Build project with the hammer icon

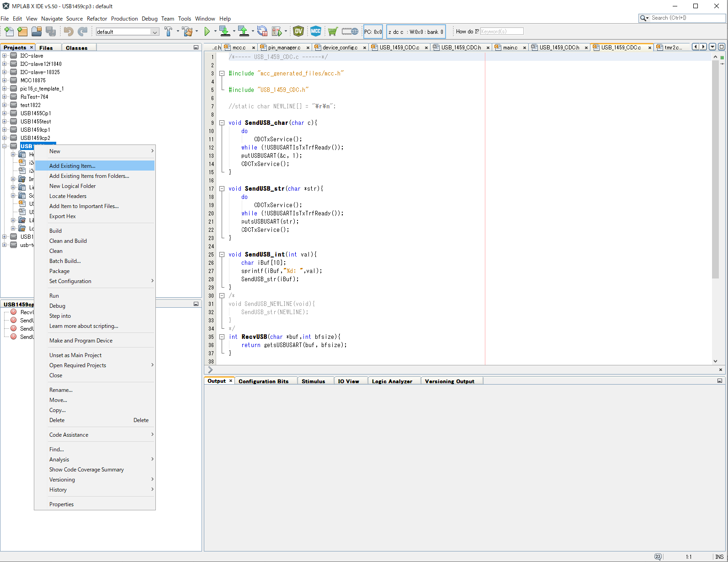168,31
